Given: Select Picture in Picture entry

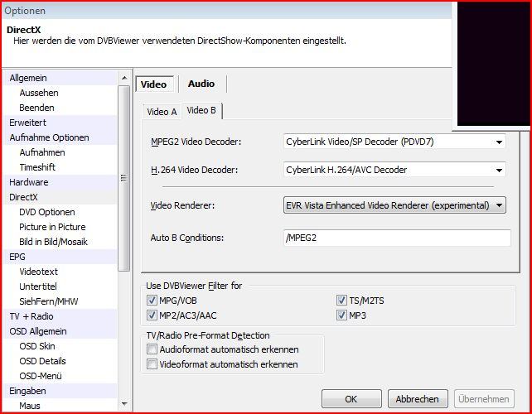Looking at the screenshot, I should (x=60, y=227).
